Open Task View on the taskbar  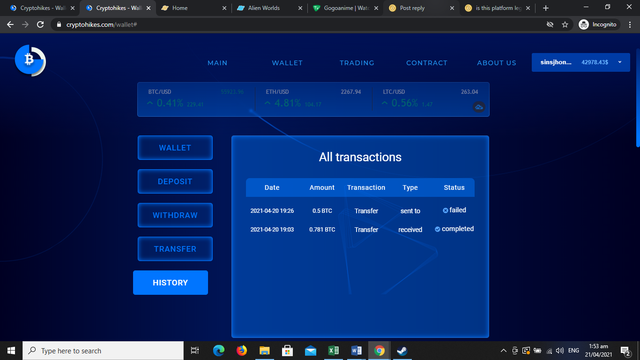(x=195, y=351)
